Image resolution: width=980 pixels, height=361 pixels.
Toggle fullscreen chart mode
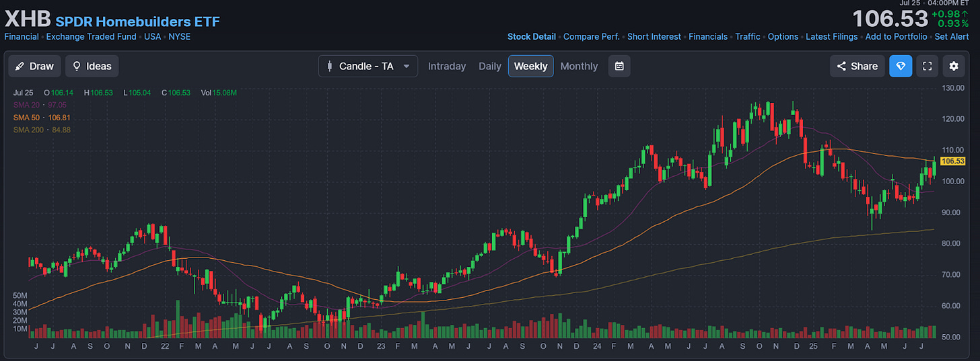[927, 66]
